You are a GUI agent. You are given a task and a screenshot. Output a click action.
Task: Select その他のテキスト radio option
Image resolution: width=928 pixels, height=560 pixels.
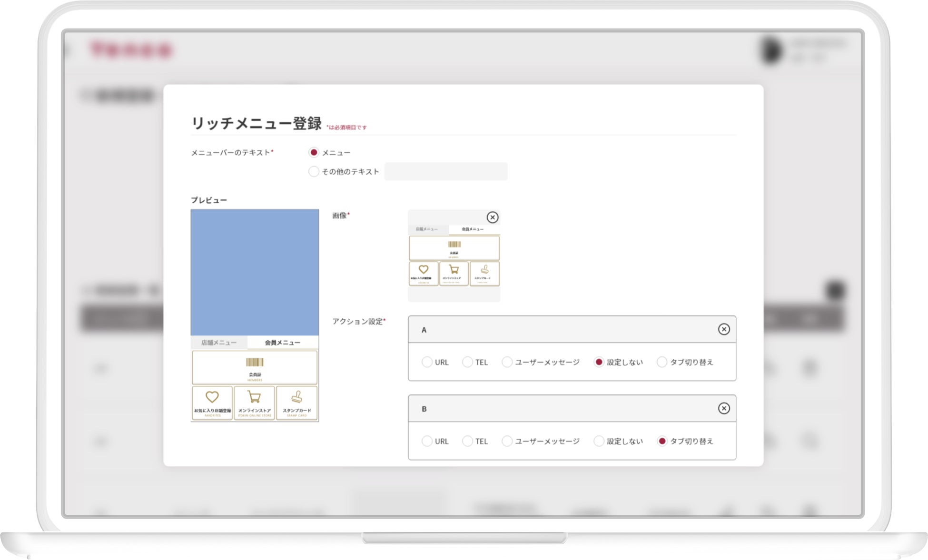coord(314,171)
